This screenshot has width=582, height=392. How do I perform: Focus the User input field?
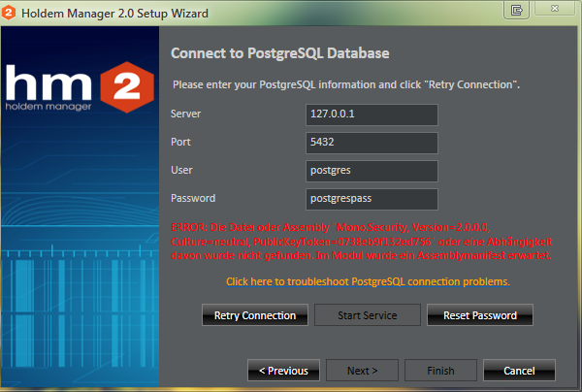(x=372, y=171)
